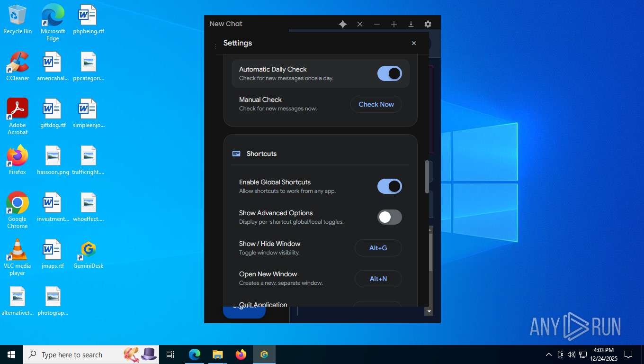Select the whoeffect... image icon
This screenshot has width=644, height=364.
pos(89,208)
